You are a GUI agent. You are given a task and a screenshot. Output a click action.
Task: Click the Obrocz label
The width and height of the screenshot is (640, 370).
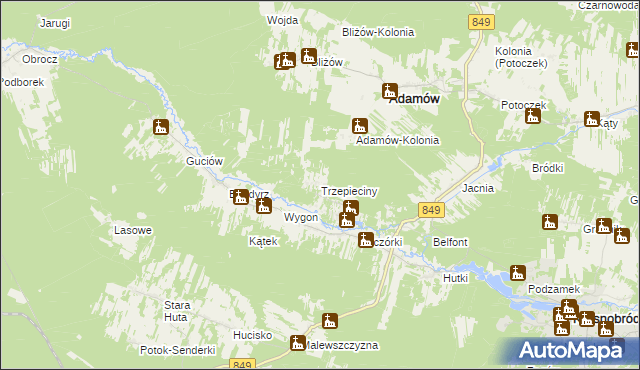[x=40, y=59]
